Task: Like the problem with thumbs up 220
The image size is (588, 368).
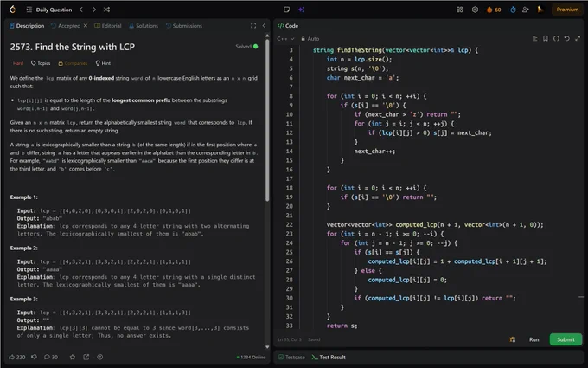Action: 17,357
